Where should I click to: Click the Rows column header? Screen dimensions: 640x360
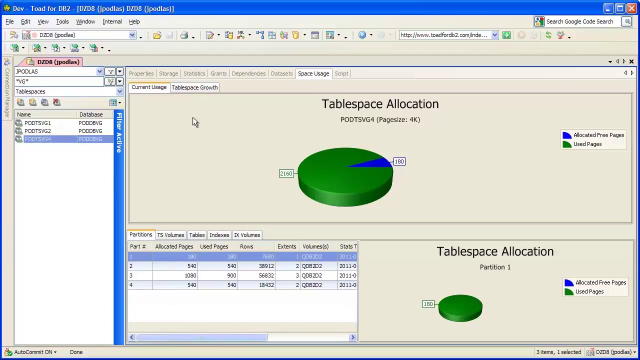256,247
